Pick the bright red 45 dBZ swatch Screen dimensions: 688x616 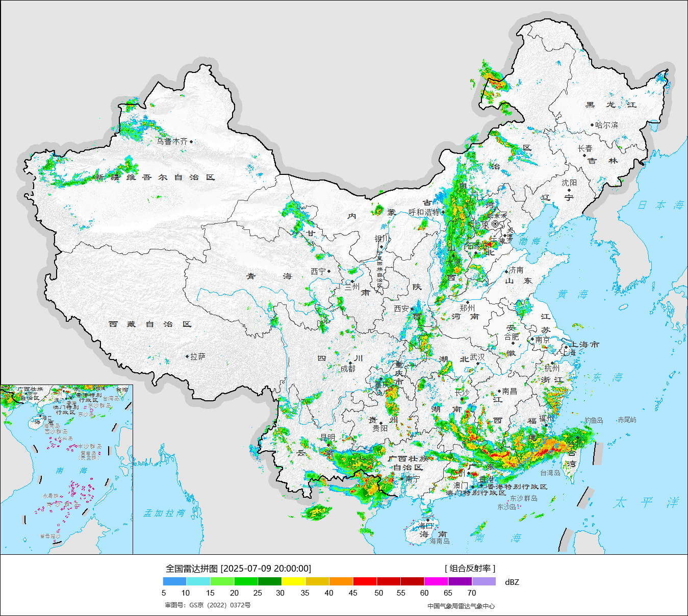[x=365, y=581]
